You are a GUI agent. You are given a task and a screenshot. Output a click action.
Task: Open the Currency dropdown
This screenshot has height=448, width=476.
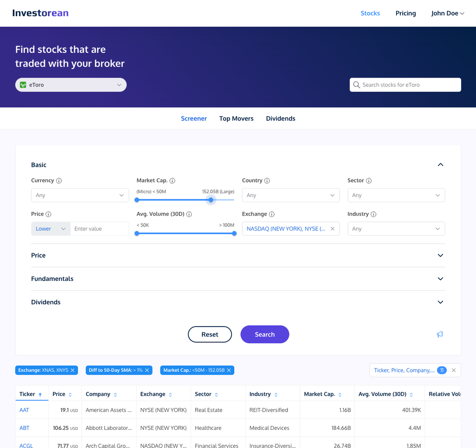pyautogui.click(x=80, y=195)
